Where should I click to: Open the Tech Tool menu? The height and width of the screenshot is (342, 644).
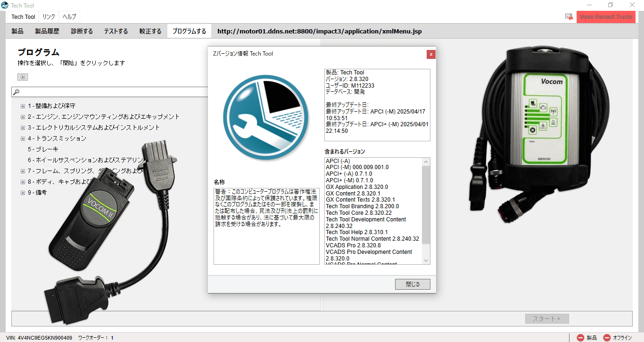click(x=24, y=17)
